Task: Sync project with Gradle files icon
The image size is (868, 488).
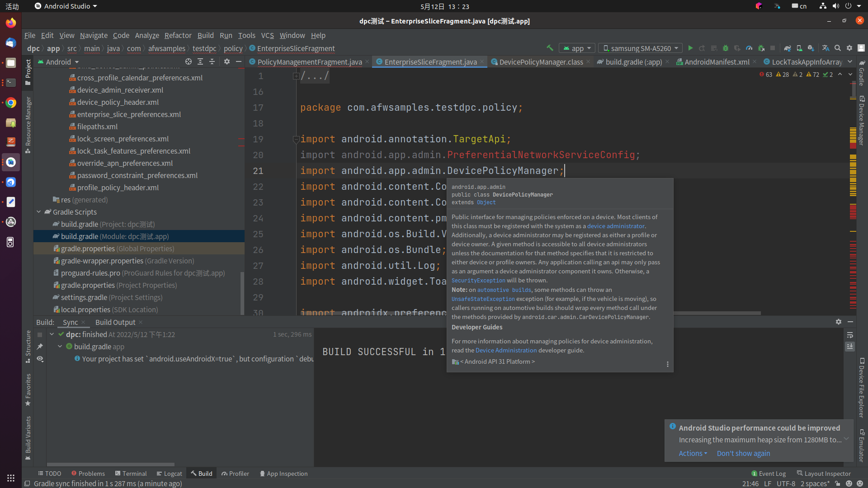Action: click(788, 48)
